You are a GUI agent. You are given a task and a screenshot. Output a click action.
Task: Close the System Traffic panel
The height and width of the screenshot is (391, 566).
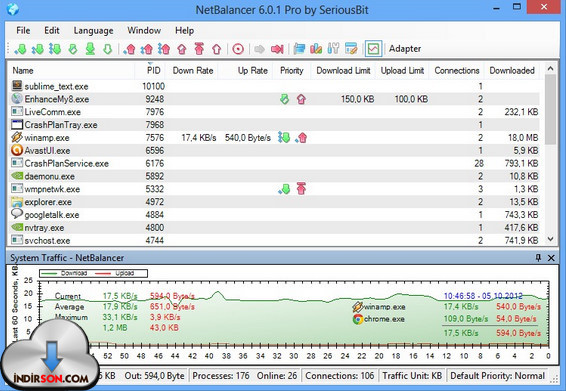551,258
